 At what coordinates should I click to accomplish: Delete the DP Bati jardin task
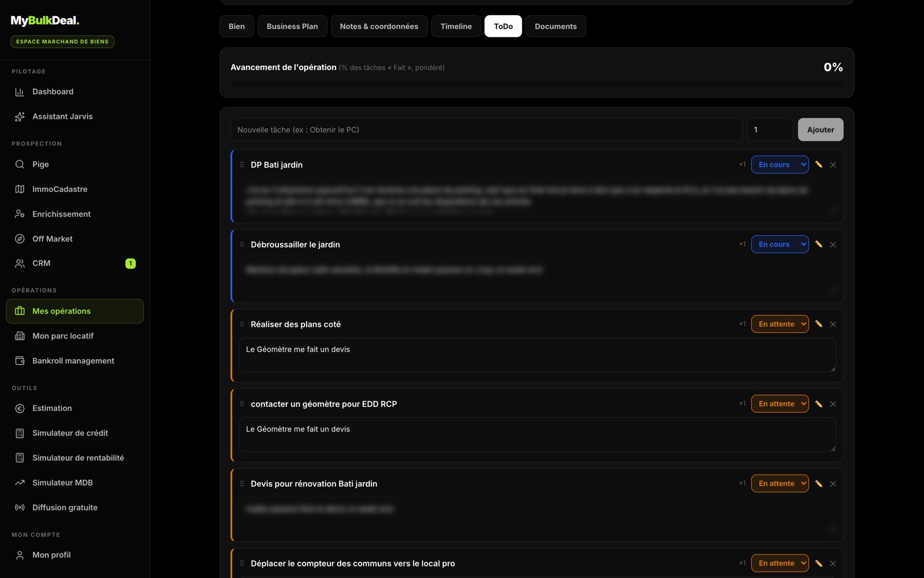833,165
